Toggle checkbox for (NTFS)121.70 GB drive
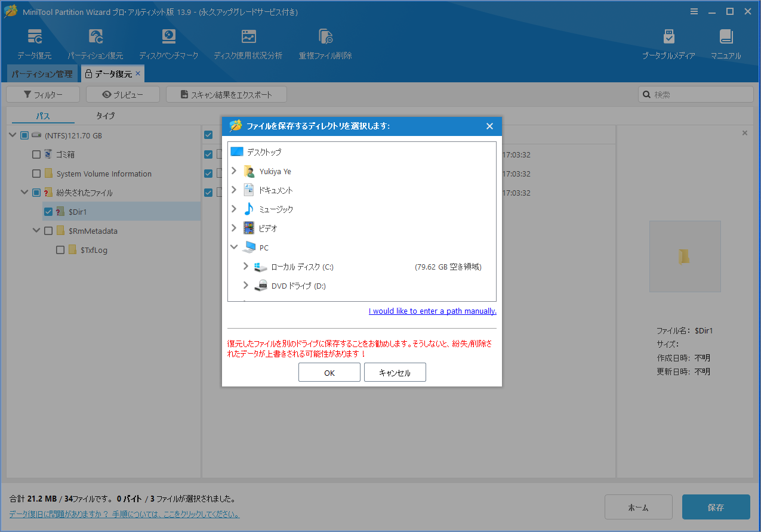This screenshot has height=532, width=761. pyautogui.click(x=24, y=135)
